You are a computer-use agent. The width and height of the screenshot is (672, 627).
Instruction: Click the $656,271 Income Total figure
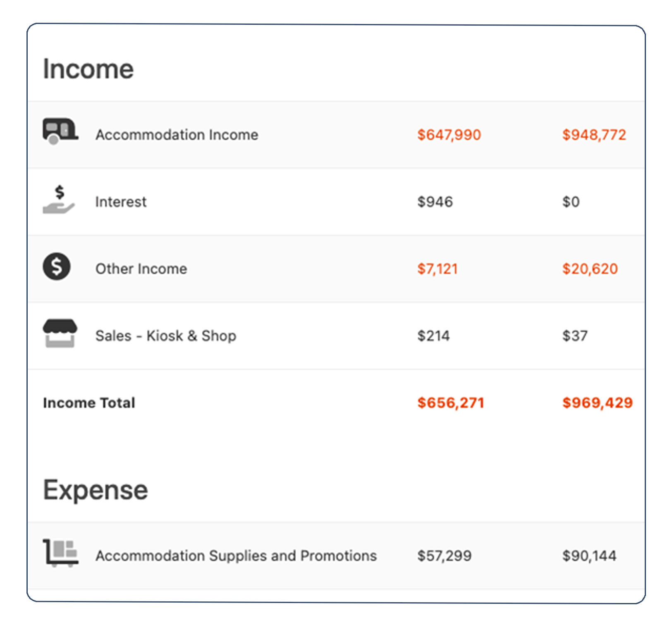[450, 403]
